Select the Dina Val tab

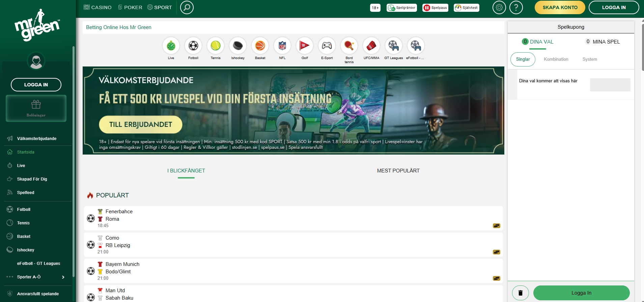click(538, 42)
